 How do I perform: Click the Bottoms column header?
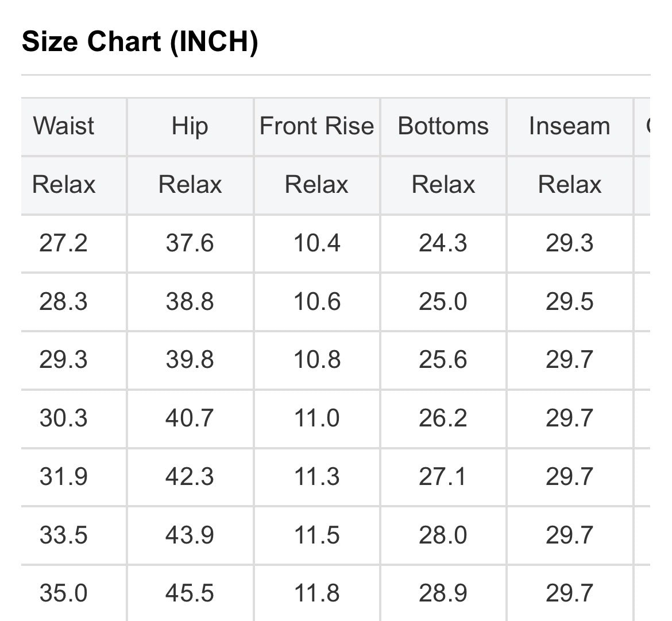coord(443,126)
